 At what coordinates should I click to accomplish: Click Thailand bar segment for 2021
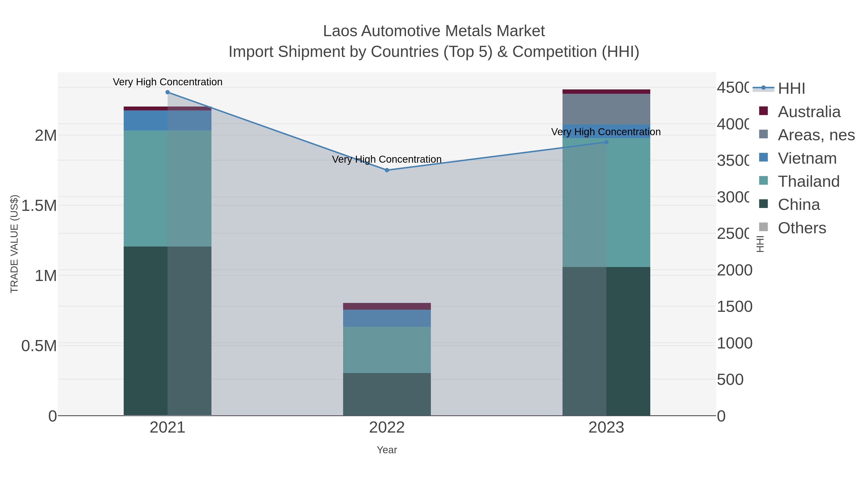(168, 188)
